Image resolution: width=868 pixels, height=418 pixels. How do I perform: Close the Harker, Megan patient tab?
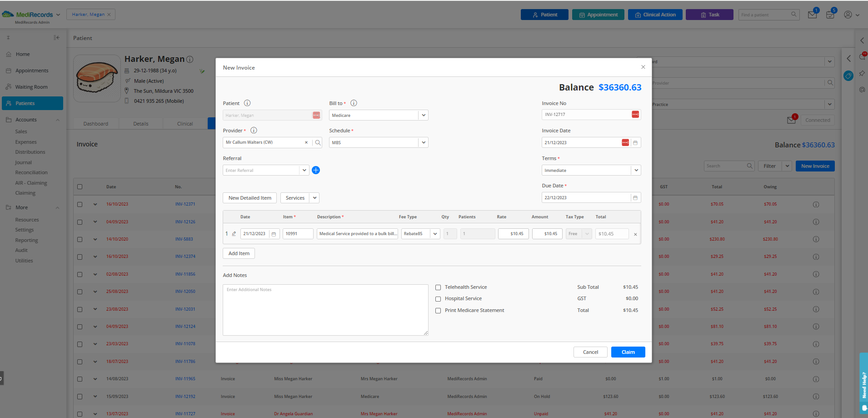pos(109,15)
